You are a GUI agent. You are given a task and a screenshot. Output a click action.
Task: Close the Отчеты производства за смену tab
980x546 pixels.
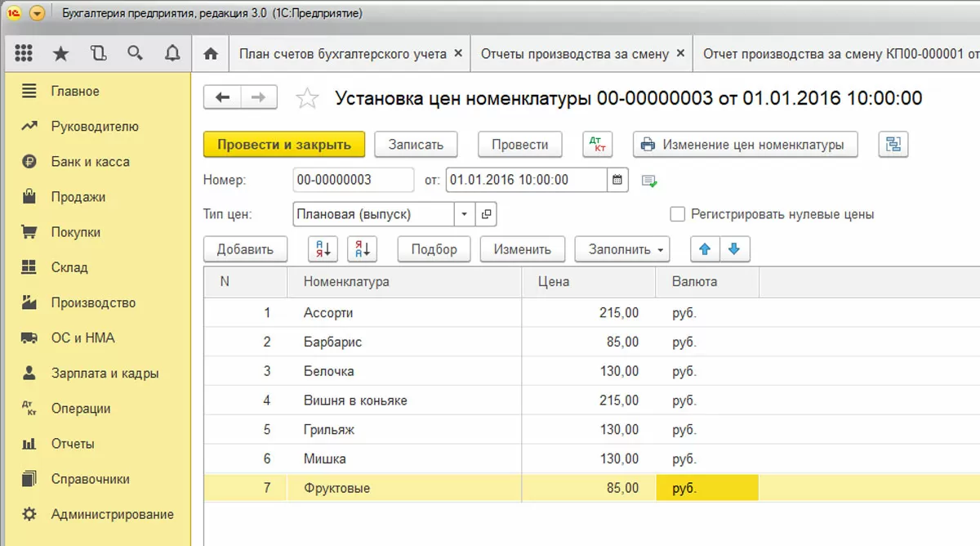(x=680, y=54)
